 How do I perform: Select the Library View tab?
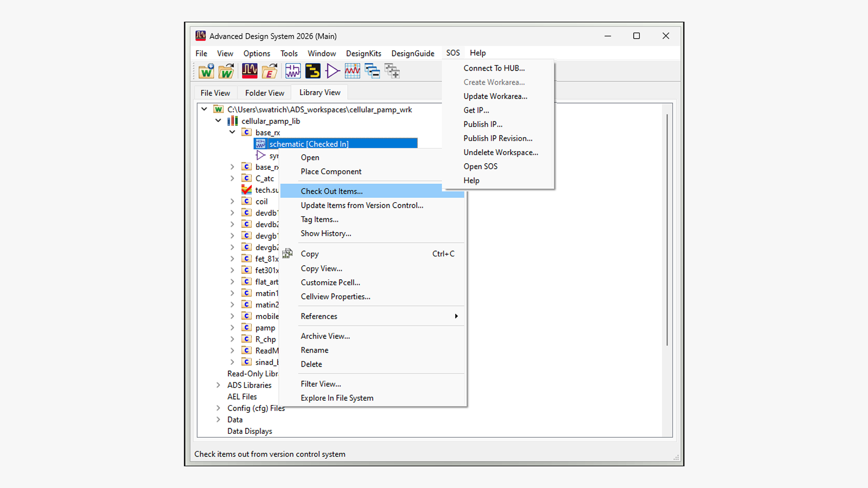coord(320,92)
